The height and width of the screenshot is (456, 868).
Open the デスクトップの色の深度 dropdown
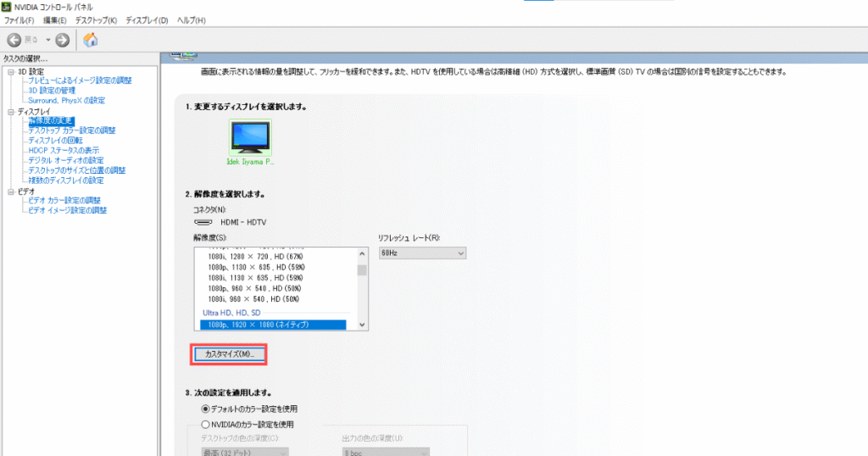coord(244,452)
